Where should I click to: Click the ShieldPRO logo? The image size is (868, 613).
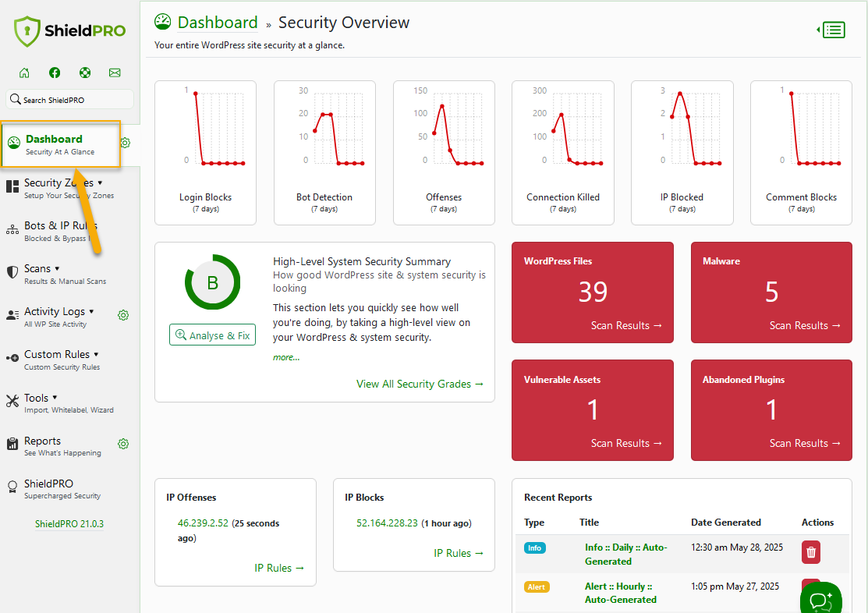pos(69,31)
